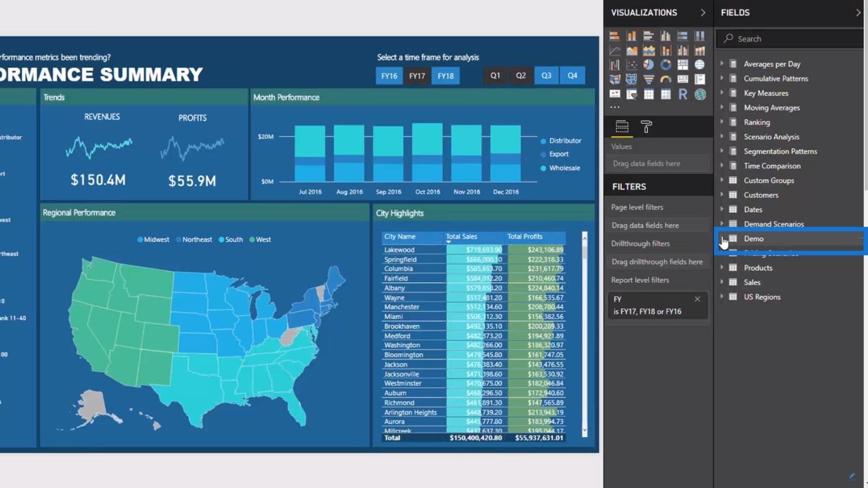Toggle the Q2 quarter slicer
Image resolution: width=868 pixels, height=488 pixels.
(521, 75)
